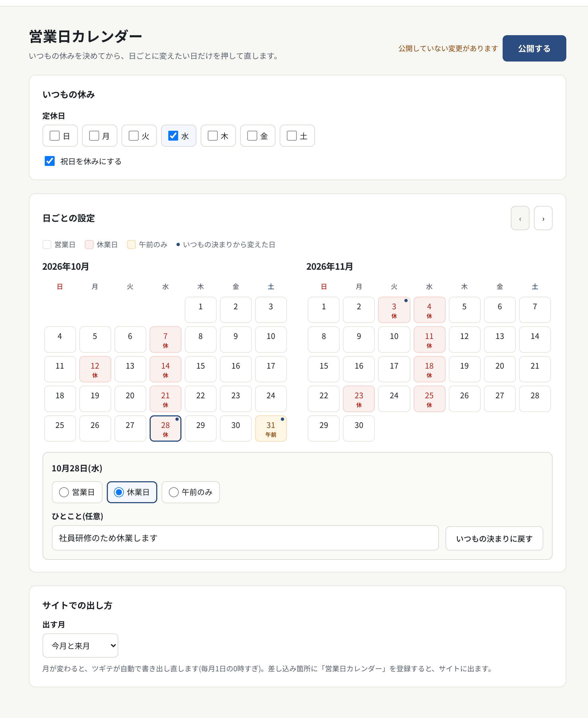Image resolution: width=588 pixels, height=718 pixels.
Task: Select November 1 in the calendar
Action: point(323,310)
